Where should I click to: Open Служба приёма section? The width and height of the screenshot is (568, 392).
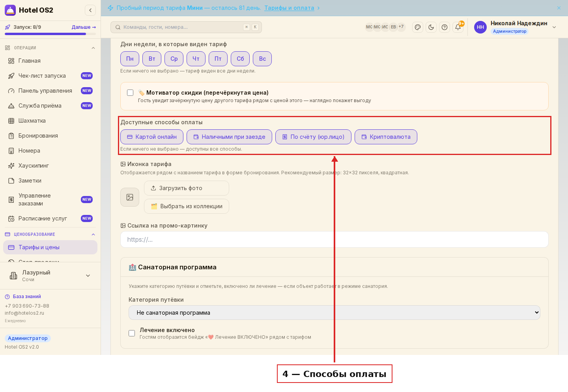click(x=50, y=106)
